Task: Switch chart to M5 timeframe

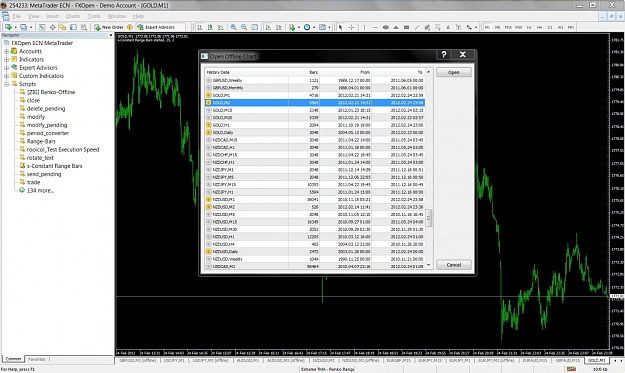Action: coord(497,27)
